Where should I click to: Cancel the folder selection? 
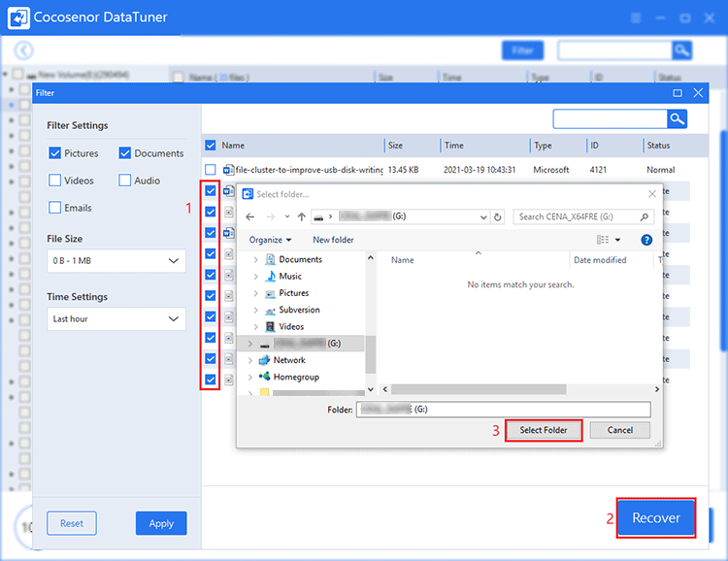(x=620, y=431)
